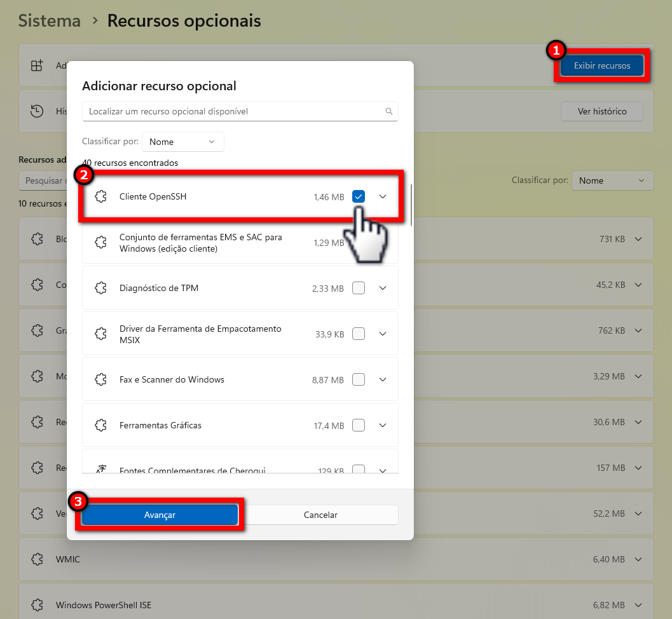Screen dimensions: 672x619
Task: Expand Cliente OpenSSH details
Action: [383, 196]
